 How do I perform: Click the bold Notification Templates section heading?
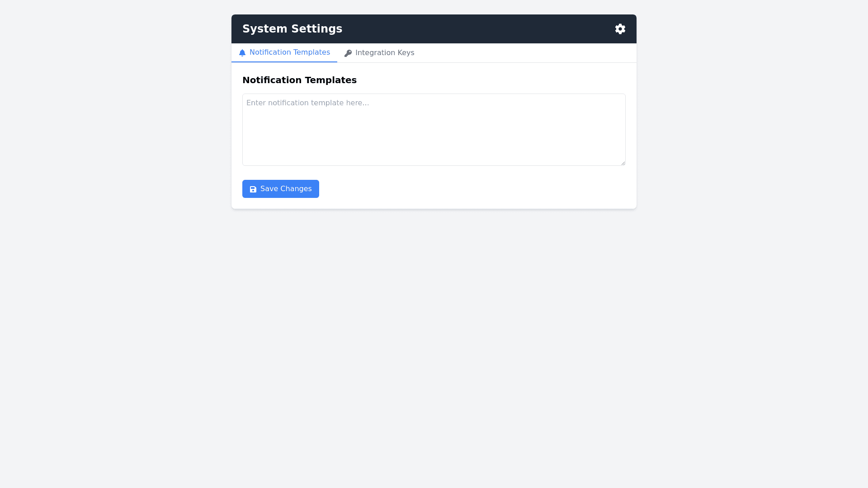click(x=299, y=80)
